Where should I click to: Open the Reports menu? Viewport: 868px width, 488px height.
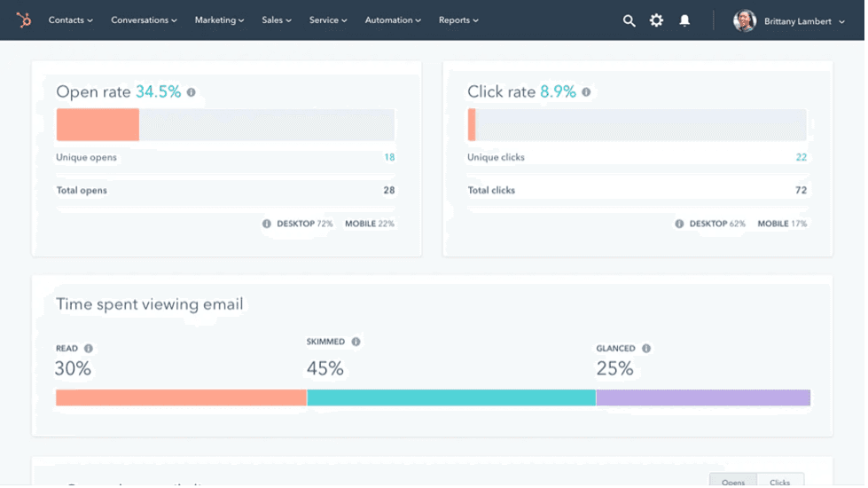[x=458, y=20]
